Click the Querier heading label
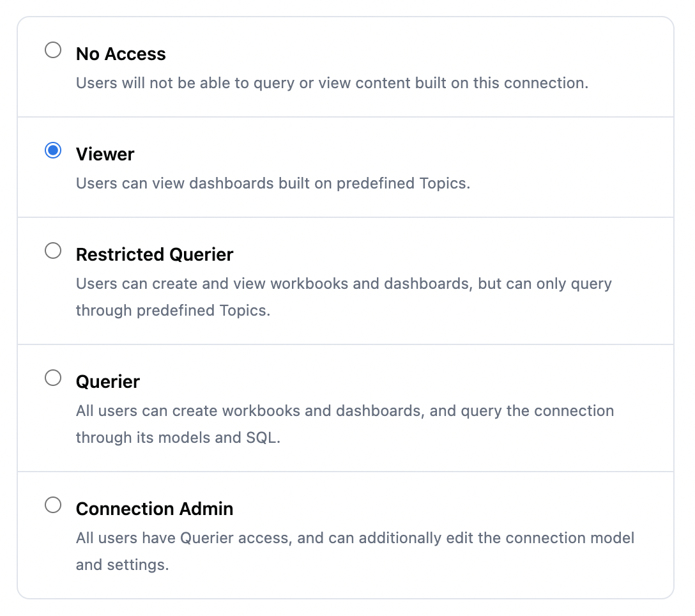 [107, 381]
